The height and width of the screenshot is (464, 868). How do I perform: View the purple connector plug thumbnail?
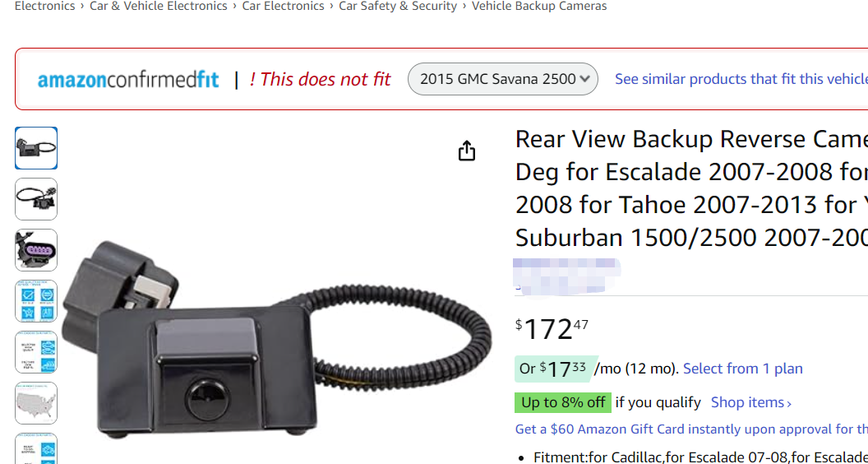coord(36,250)
